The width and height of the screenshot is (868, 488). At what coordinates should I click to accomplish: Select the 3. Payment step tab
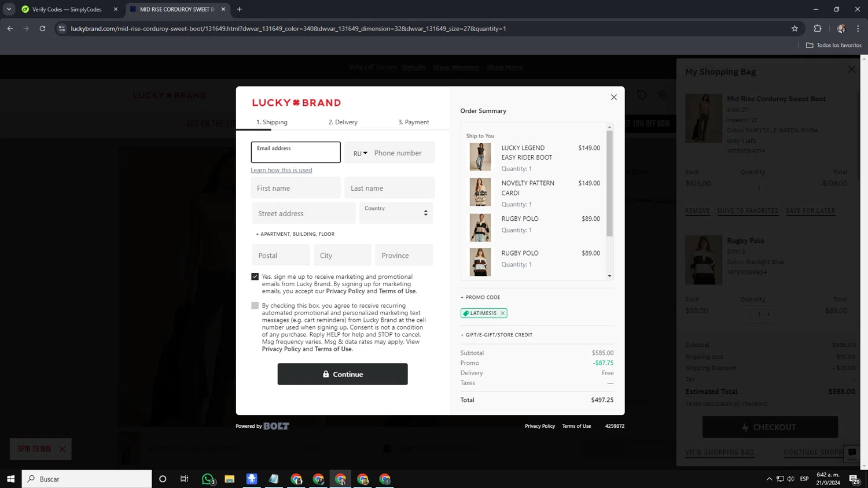click(414, 122)
